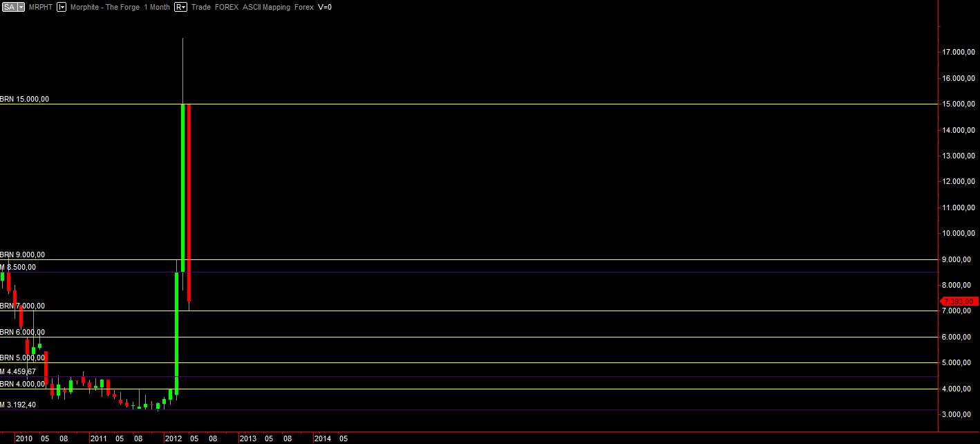
Task: Click the MRPHT symbol label
Action: click(x=41, y=7)
